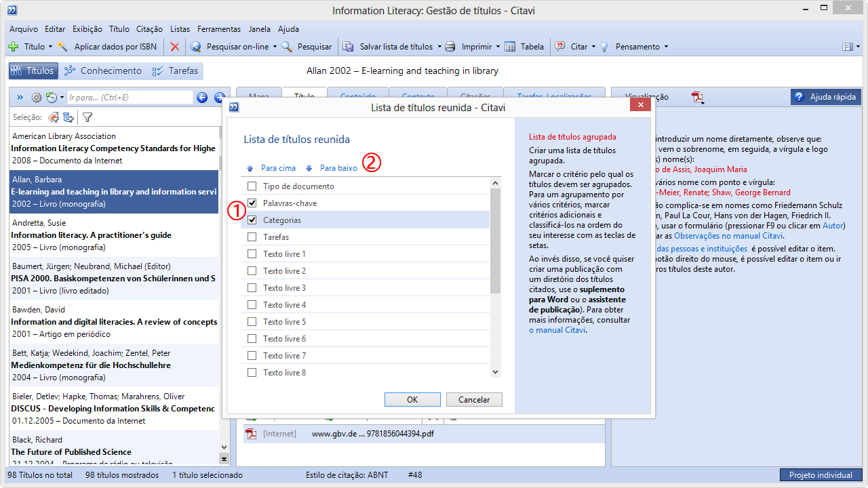Open the Pensamento dropdown arrow
This screenshot has height=488, width=868.
point(666,47)
